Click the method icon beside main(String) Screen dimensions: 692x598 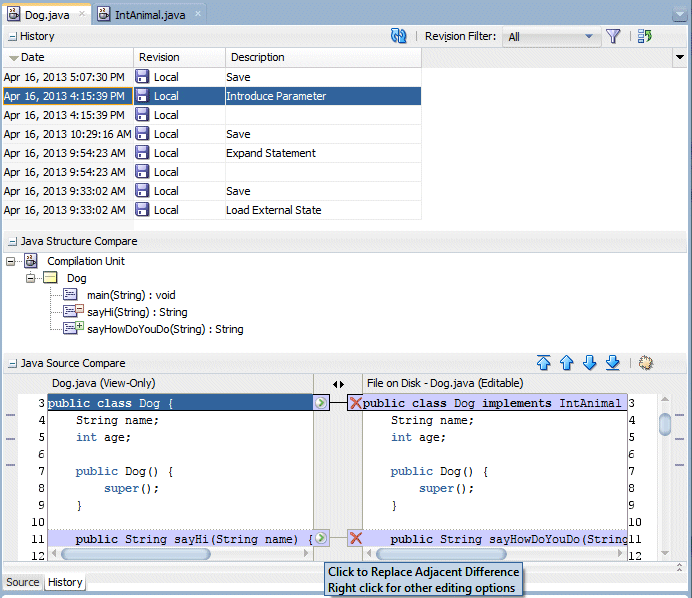click(70, 294)
